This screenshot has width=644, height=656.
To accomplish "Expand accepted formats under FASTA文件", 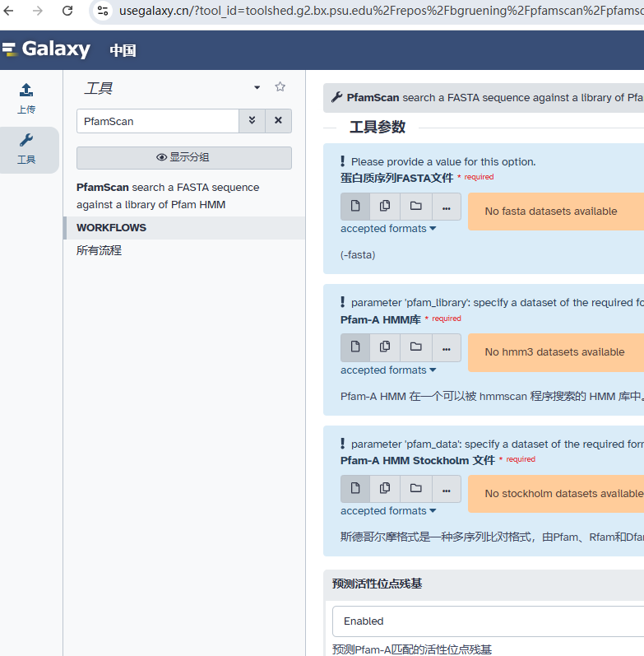I will 388,229.
